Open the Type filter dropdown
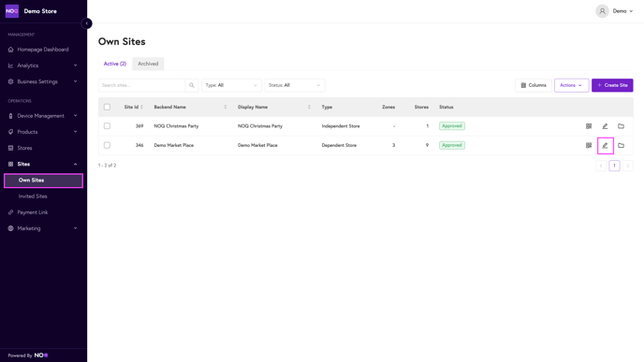The height and width of the screenshot is (362, 644). point(231,85)
